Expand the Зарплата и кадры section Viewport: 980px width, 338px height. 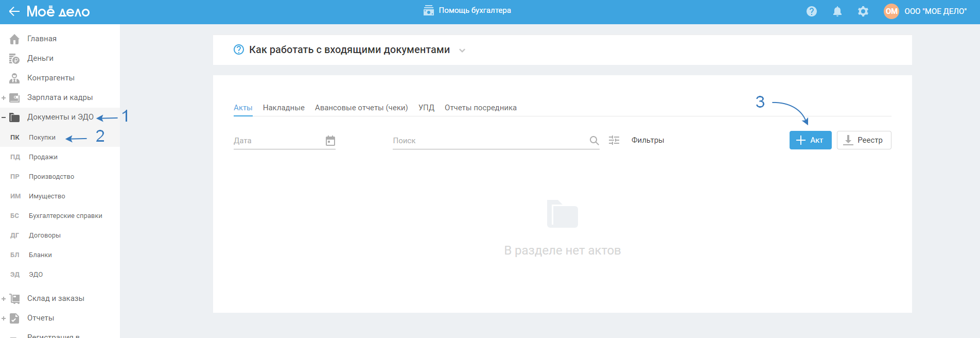(4, 97)
